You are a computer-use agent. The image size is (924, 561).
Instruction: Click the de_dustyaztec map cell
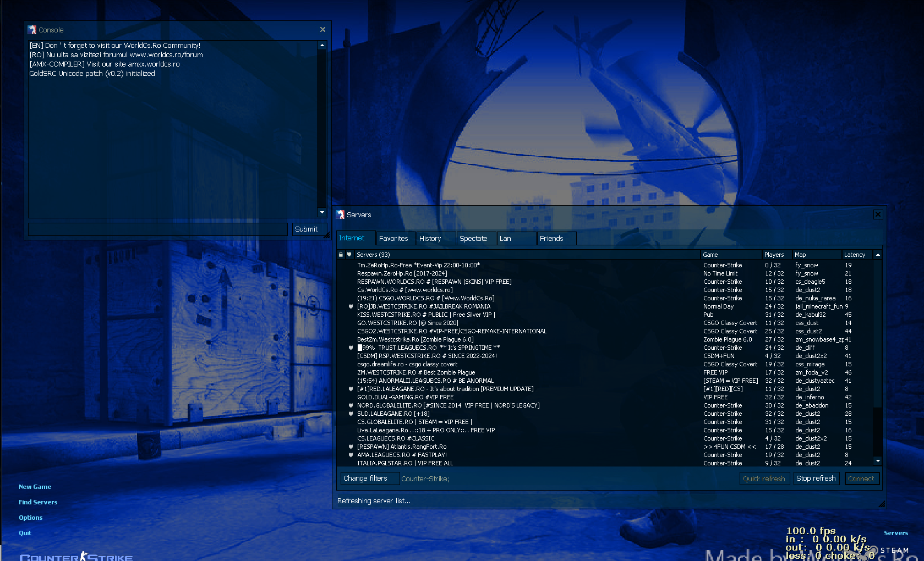click(814, 381)
